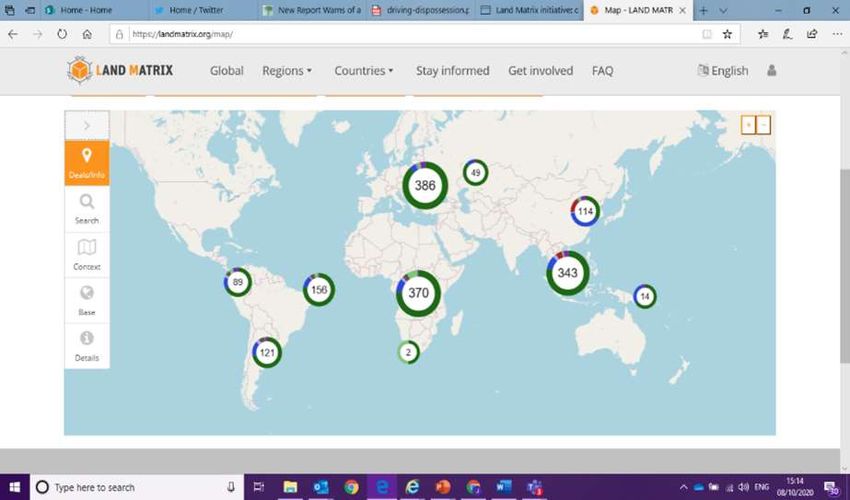Open the Regions dropdown menu
This screenshot has width=850, height=500.
[287, 71]
